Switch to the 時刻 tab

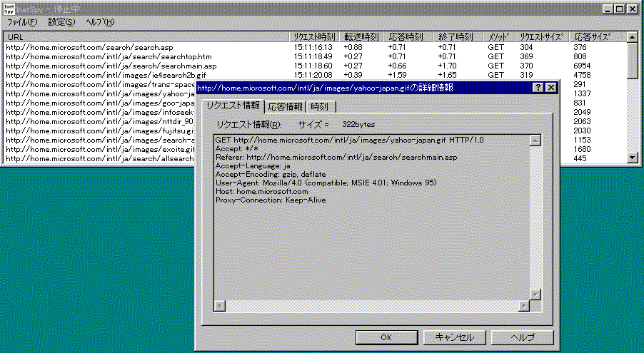click(320, 107)
